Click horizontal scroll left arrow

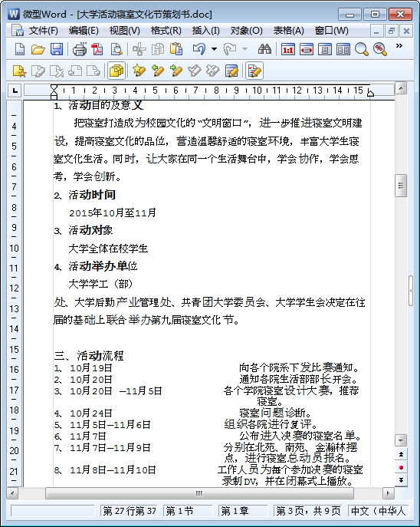click(x=13, y=493)
